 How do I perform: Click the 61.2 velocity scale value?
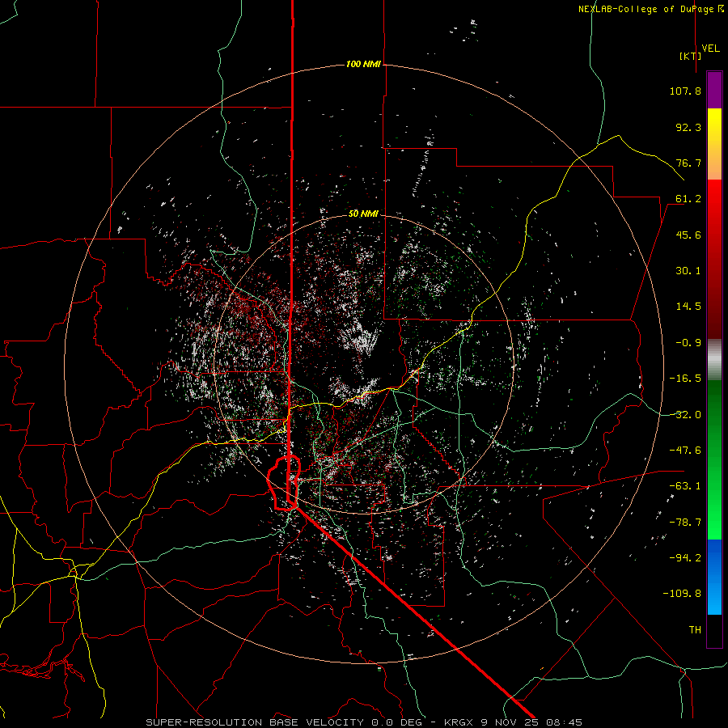click(688, 199)
